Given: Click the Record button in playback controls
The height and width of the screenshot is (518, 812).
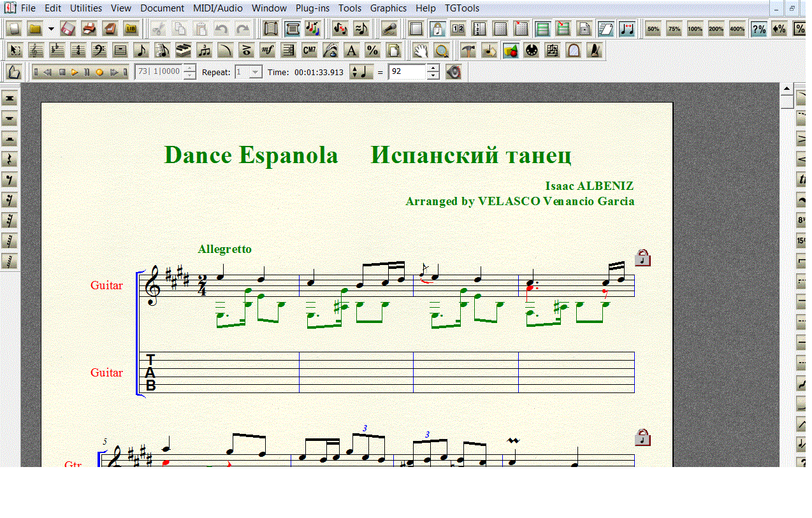Looking at the screenshot, I should tap(99, 72).
